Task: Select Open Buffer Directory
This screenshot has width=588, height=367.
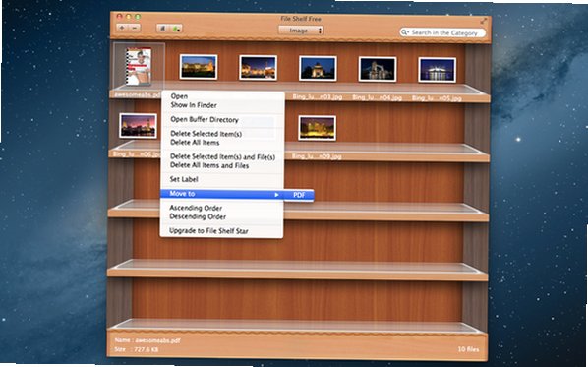Action: pos(205,120)
